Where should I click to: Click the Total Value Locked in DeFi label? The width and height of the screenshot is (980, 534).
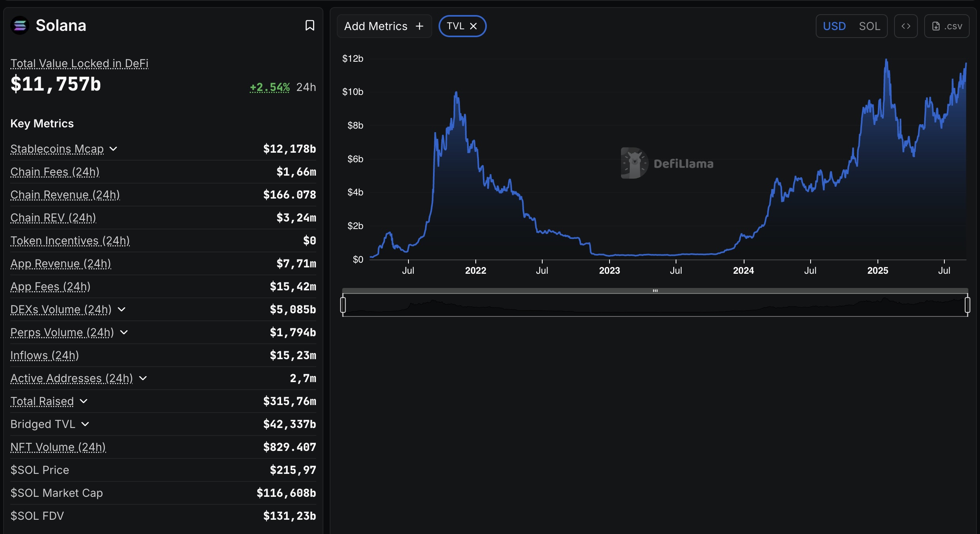79,63
